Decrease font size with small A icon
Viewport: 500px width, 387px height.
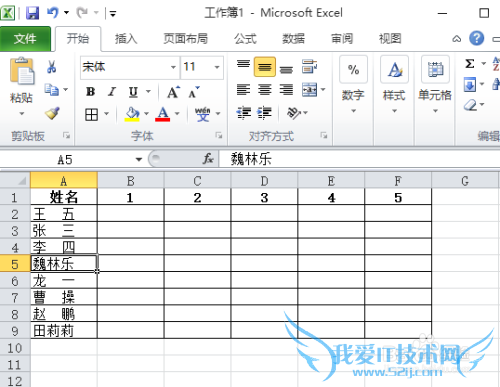coord(194,92)
